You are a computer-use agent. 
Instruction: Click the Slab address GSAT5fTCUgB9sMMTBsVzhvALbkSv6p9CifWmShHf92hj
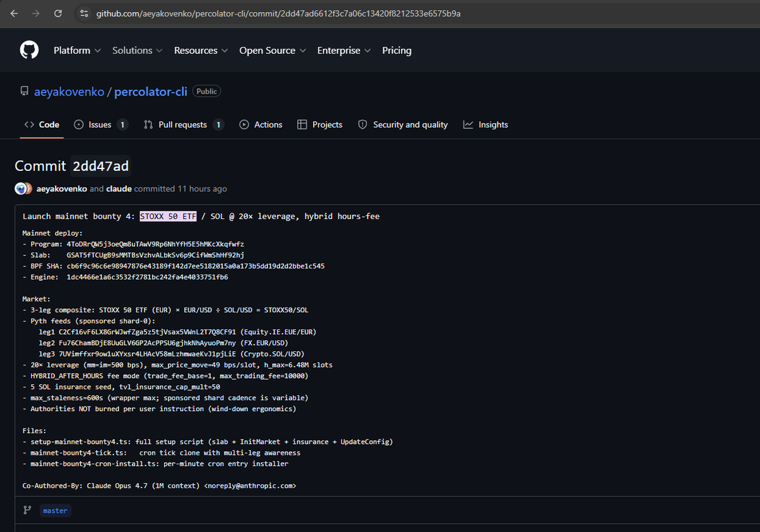[155, 255]
